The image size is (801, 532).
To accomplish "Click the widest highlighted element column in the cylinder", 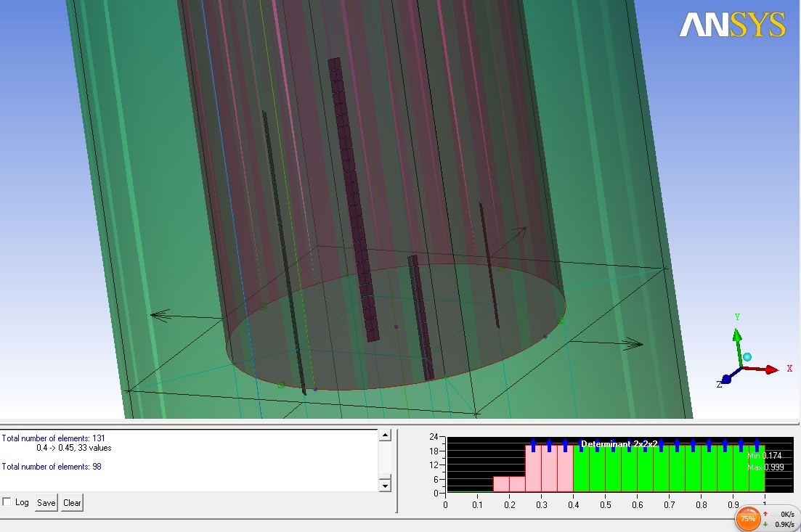I will click(x=353, y=196).
